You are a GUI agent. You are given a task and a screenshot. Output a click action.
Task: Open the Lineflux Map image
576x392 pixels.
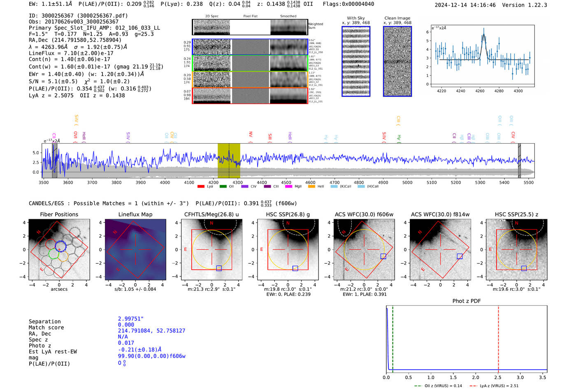pos(135,250)
